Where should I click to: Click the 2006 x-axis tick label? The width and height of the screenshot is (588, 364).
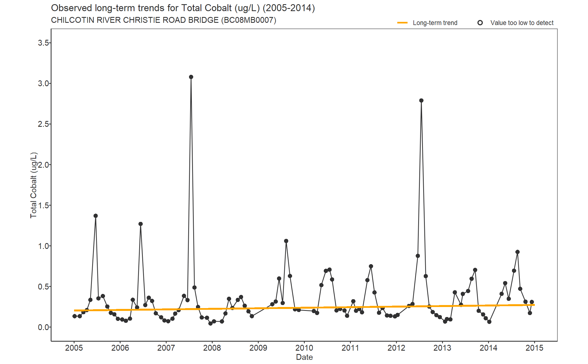coord(120,348)
